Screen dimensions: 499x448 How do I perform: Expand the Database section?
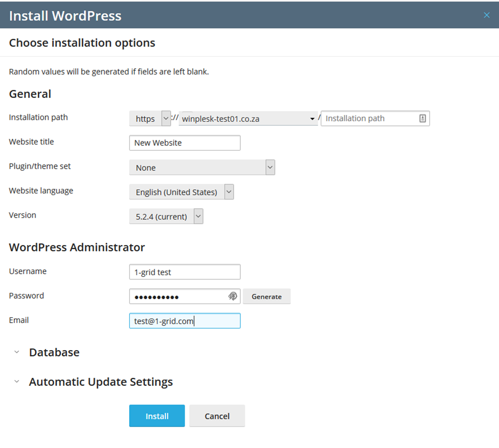[46, 352]
